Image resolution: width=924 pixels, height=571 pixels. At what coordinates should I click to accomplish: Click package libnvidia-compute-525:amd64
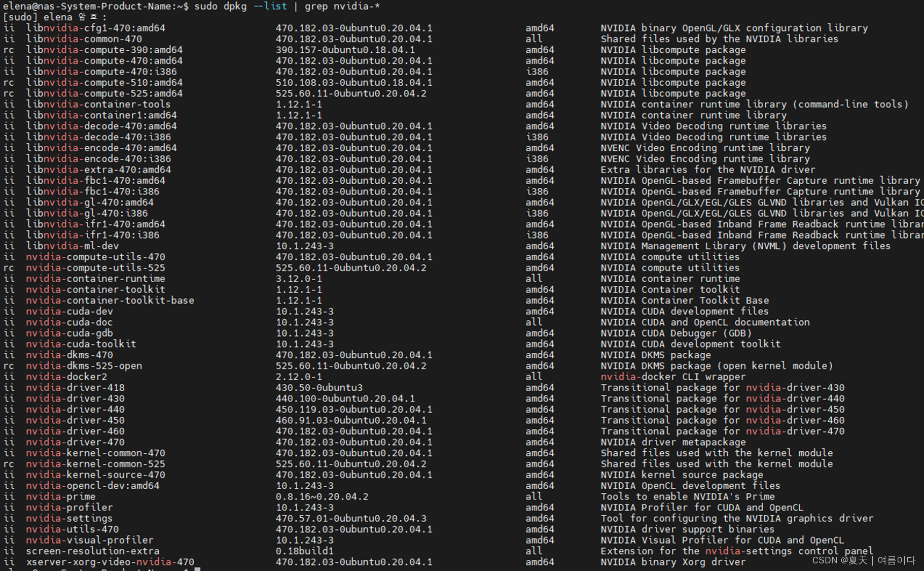(x=104, y=93)
